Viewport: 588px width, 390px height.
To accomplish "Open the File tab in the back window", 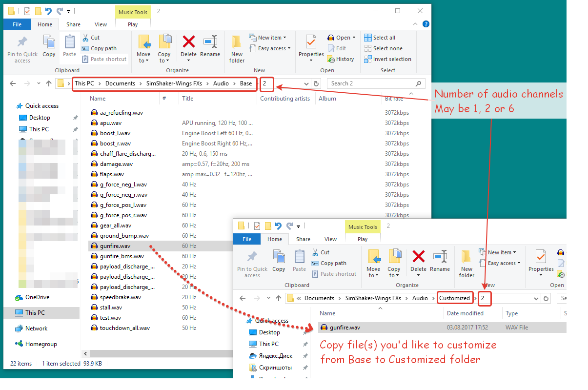I will [17, 24].
